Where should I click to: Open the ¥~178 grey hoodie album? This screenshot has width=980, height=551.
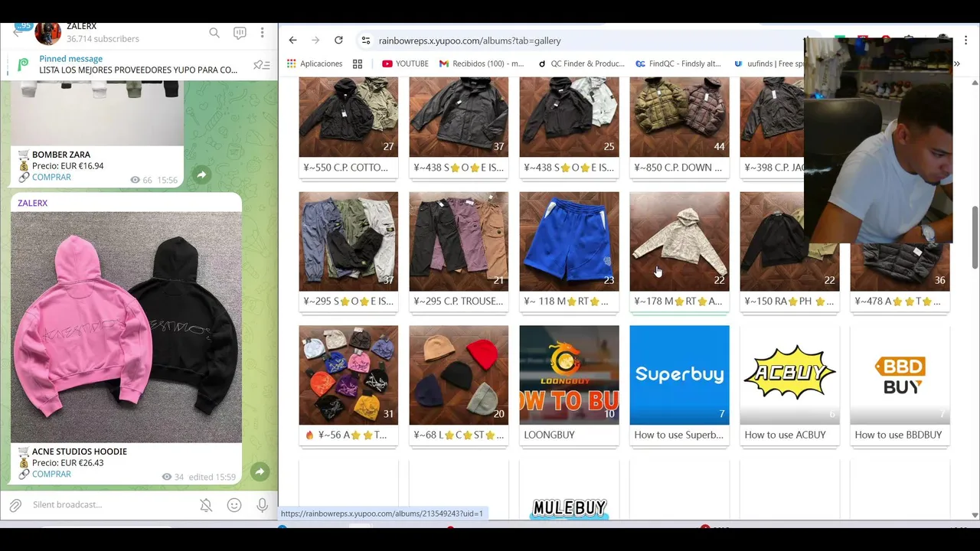click(x=679, y=253)
